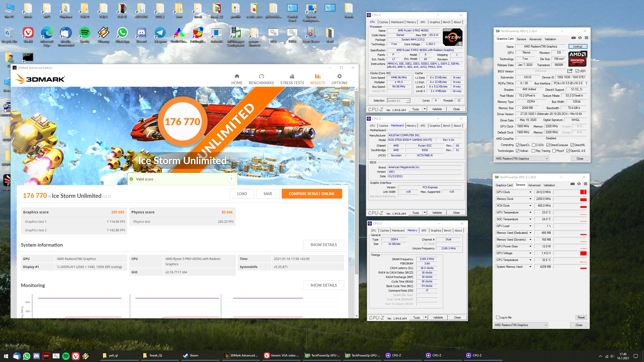
Task: Open BENCHMARKS in 3DMark
Action: pyautogui.click(x=261, y=79)
